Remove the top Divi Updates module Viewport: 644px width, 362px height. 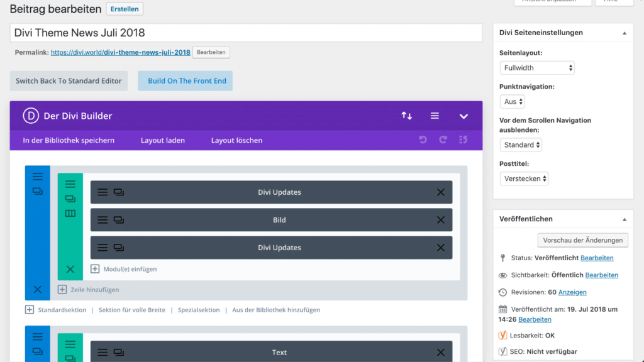[441, 192]
